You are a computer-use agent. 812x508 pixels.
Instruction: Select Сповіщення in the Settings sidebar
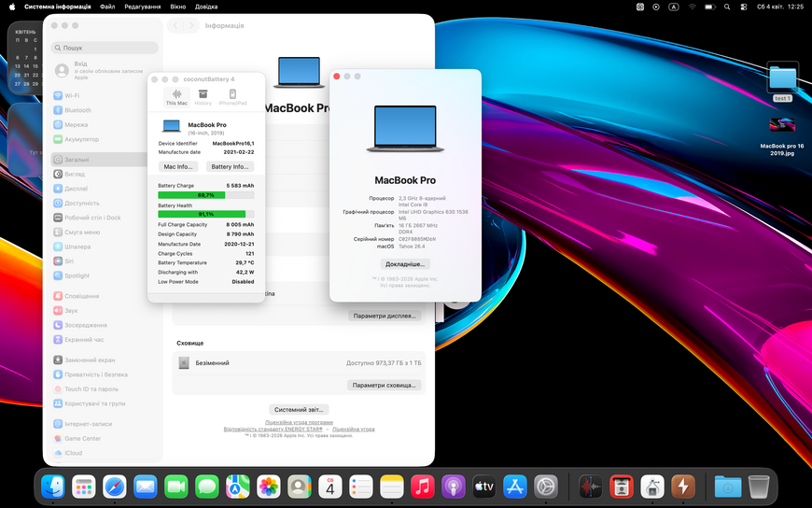(x=100, y=296)
